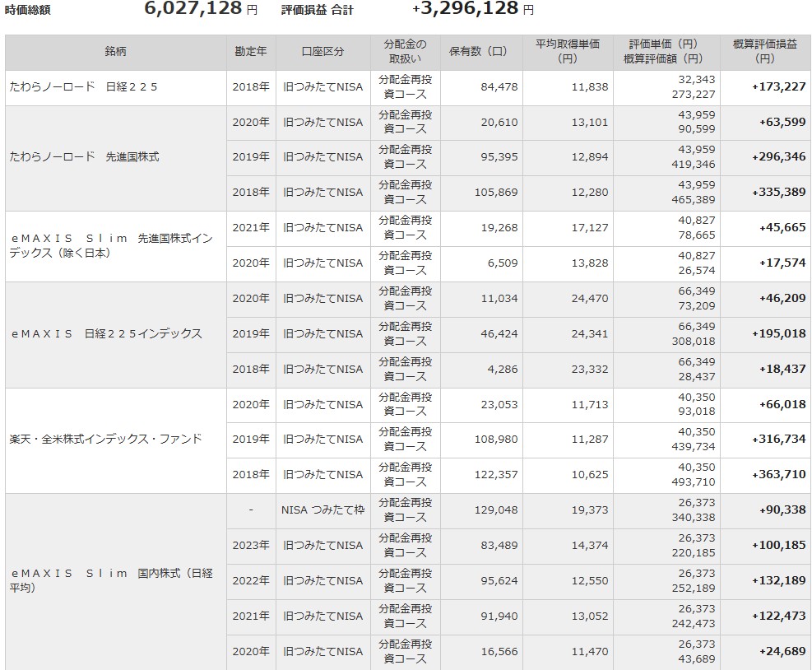Select the NISA つみたて枠 account cell

click(322, 510)
